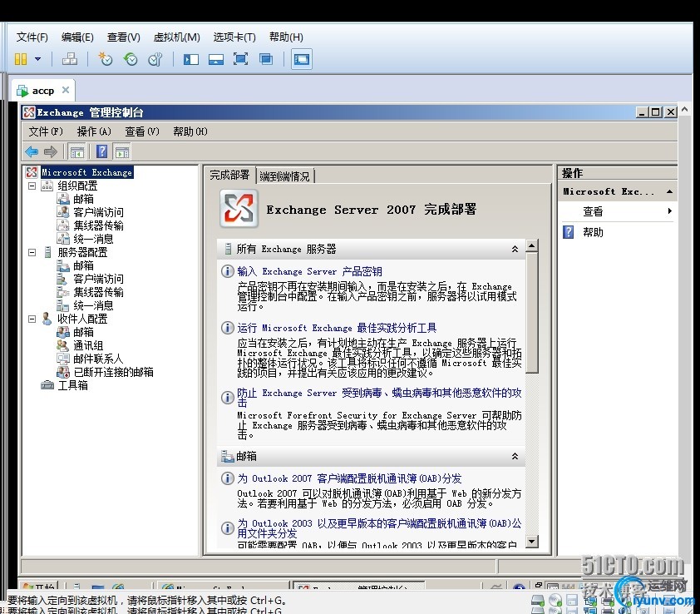Click 帮助 in the action pane
700x614 pixels.
point(593,232)
